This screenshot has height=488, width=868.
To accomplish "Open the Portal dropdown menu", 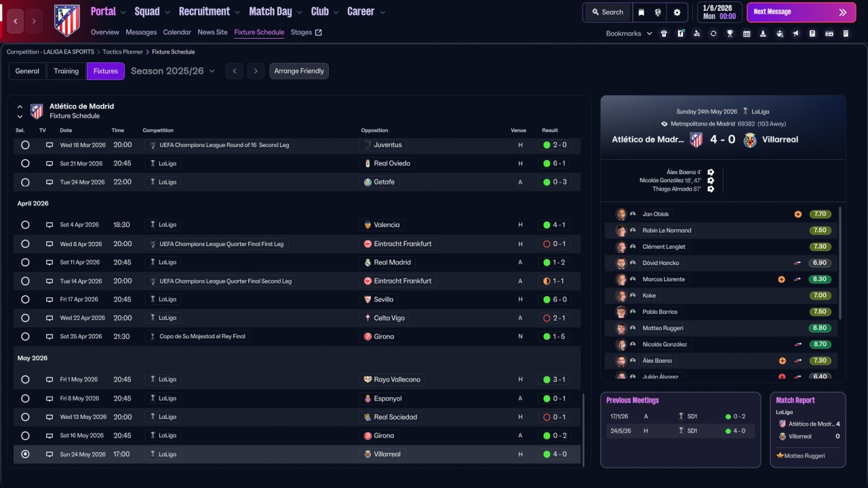I will 108,12.
